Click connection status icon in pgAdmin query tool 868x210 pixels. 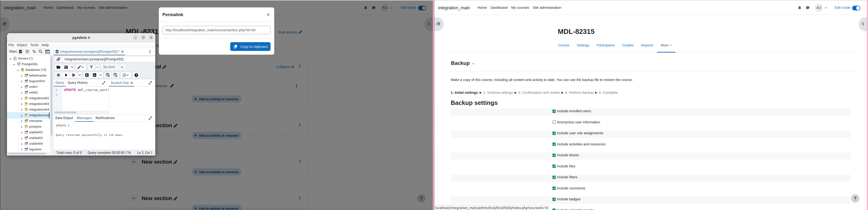coord(58,59)
